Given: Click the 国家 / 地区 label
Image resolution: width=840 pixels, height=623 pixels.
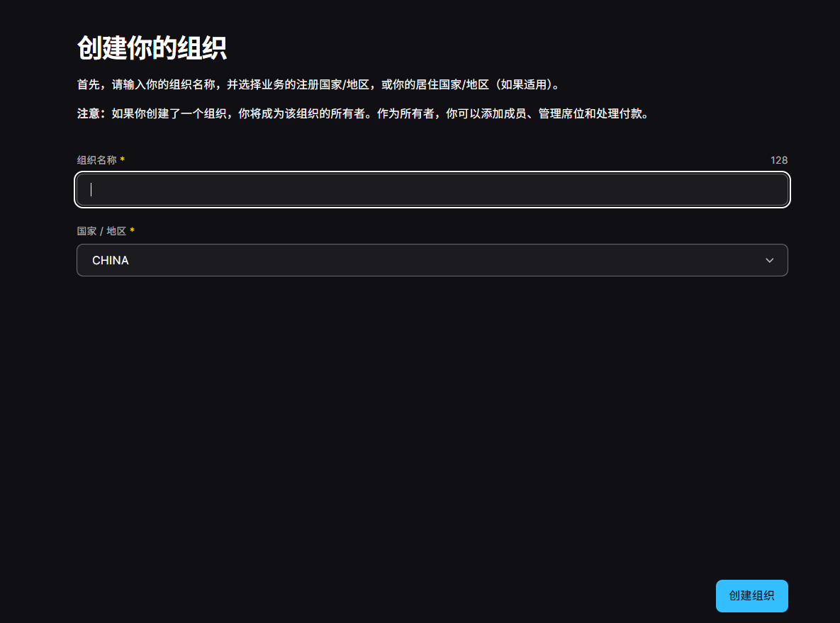Looking at the screenshot, I should [101, 231].
